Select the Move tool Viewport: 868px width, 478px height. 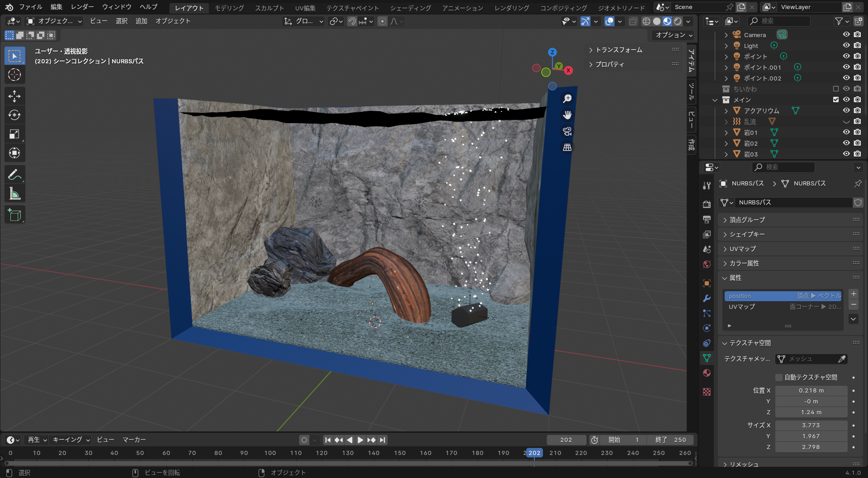pos(14,96)
